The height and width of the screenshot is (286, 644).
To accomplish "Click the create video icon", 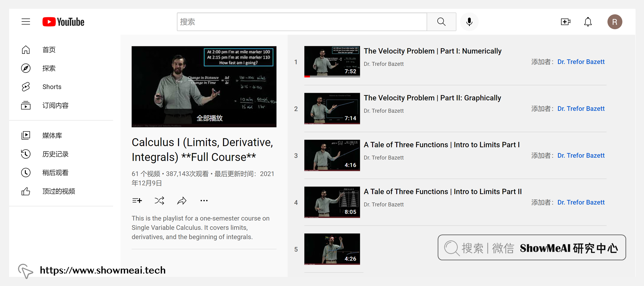I will [x=566, y=21].
